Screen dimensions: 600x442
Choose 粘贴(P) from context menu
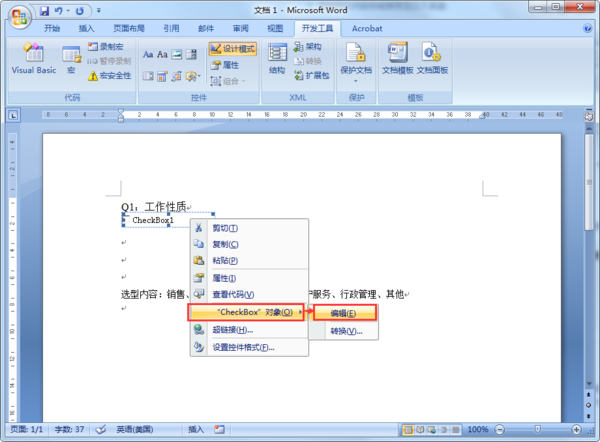pyautogui.click(x=249, y=260)
